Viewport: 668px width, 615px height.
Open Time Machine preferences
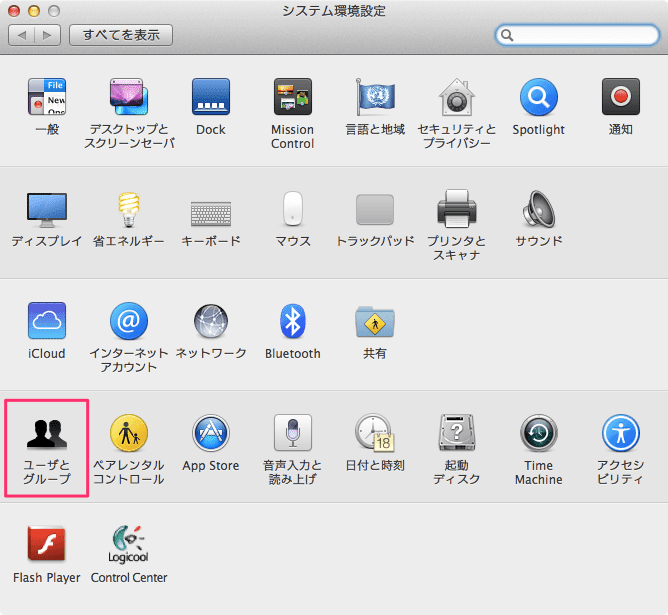point(538,433)
